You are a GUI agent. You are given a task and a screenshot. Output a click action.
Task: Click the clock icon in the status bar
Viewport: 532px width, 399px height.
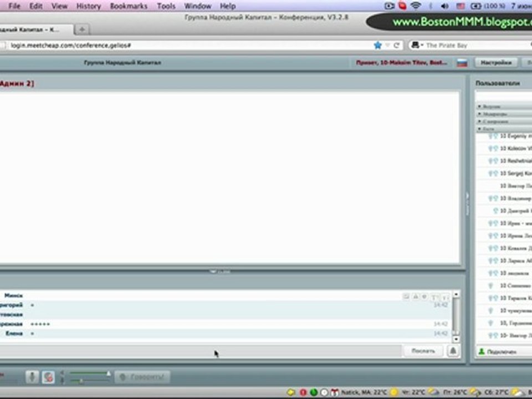tap(324, 392)
